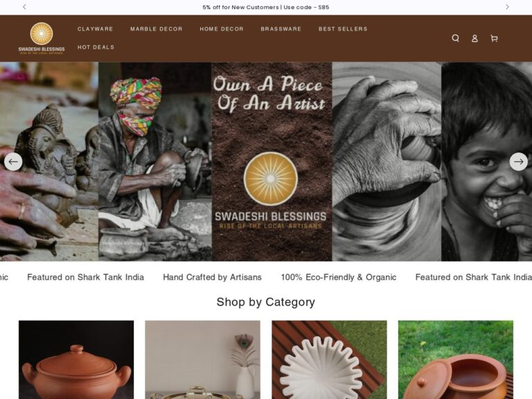Visit the Best Sellers page

pos(343,29)
